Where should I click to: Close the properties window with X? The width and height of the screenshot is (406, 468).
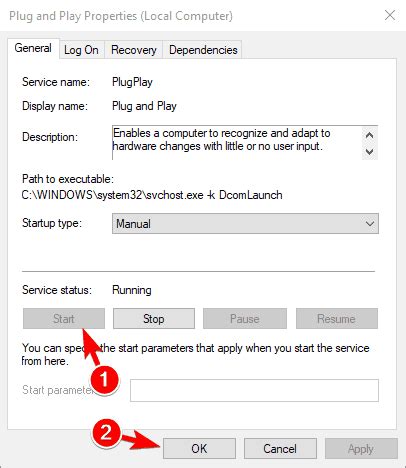[390, 15]
